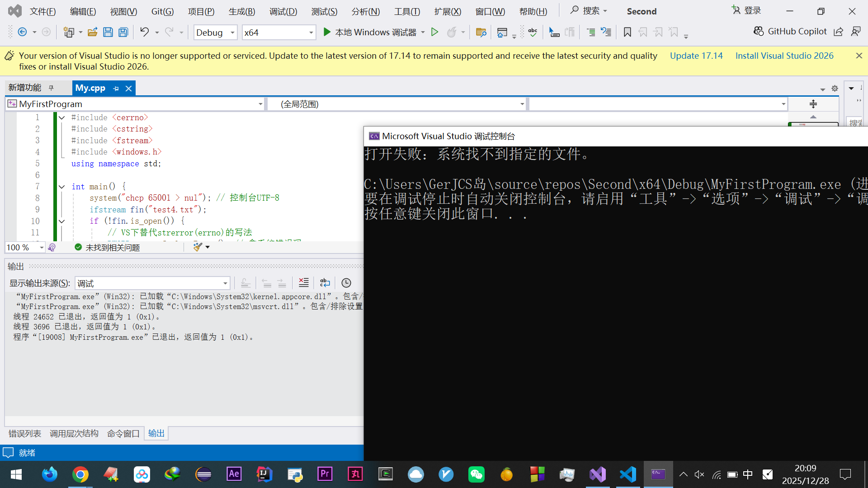868x488 pixels.
Task: Collapse the main() function fold arrow
Action: (x=62, y=187)
